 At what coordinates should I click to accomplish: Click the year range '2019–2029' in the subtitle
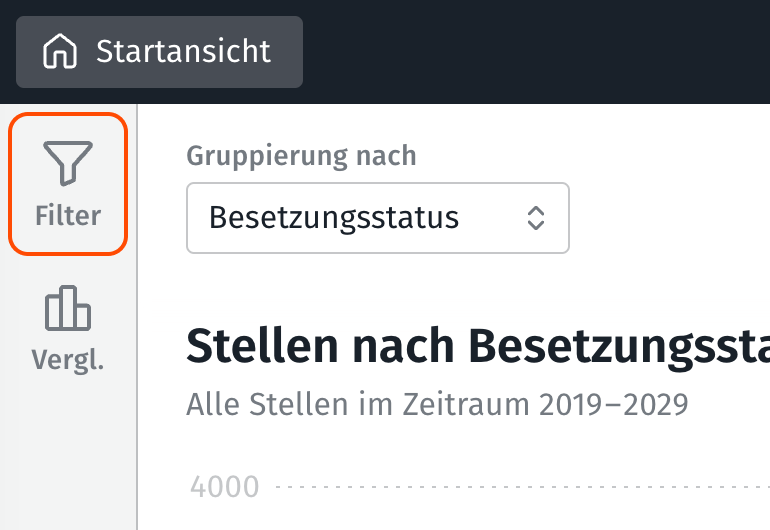(x=614, y=404)
